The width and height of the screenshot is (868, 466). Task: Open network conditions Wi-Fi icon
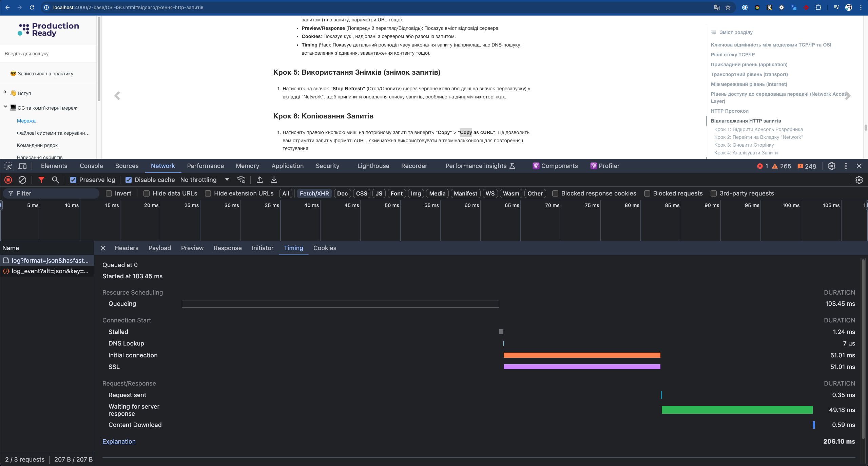tap(241, 180)
